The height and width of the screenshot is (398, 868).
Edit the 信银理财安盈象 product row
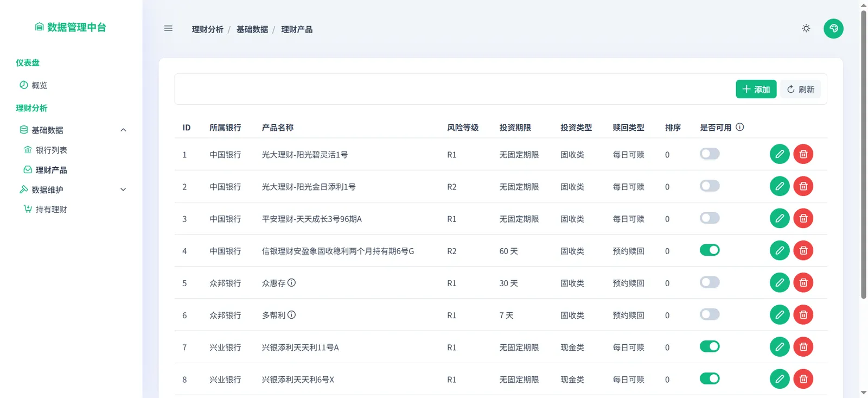(780, 250)
